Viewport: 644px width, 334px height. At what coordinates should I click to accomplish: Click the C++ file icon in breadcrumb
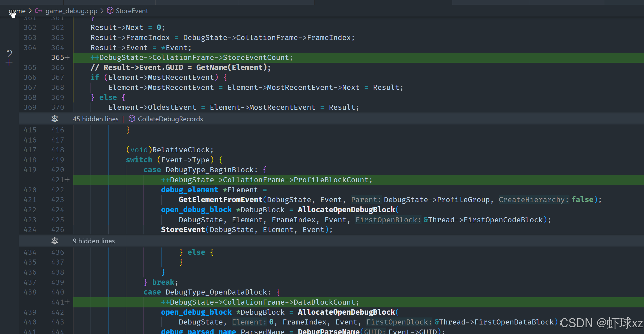[38, 11]
